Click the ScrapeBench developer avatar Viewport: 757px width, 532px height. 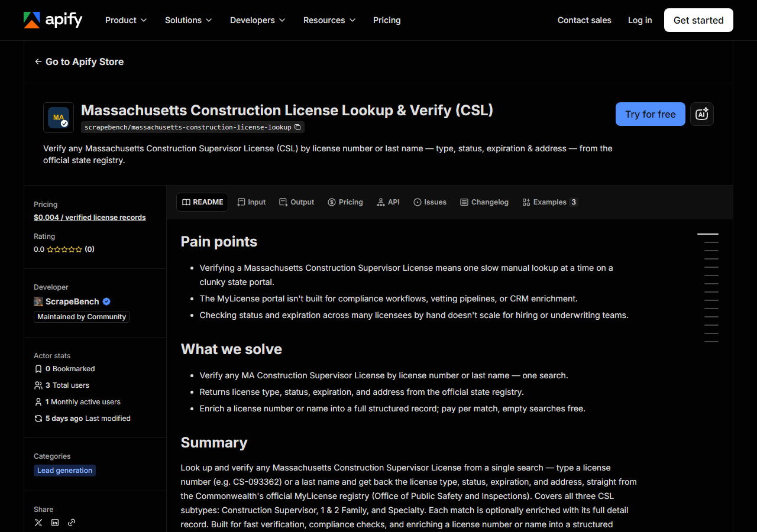(x=38, y=301)
